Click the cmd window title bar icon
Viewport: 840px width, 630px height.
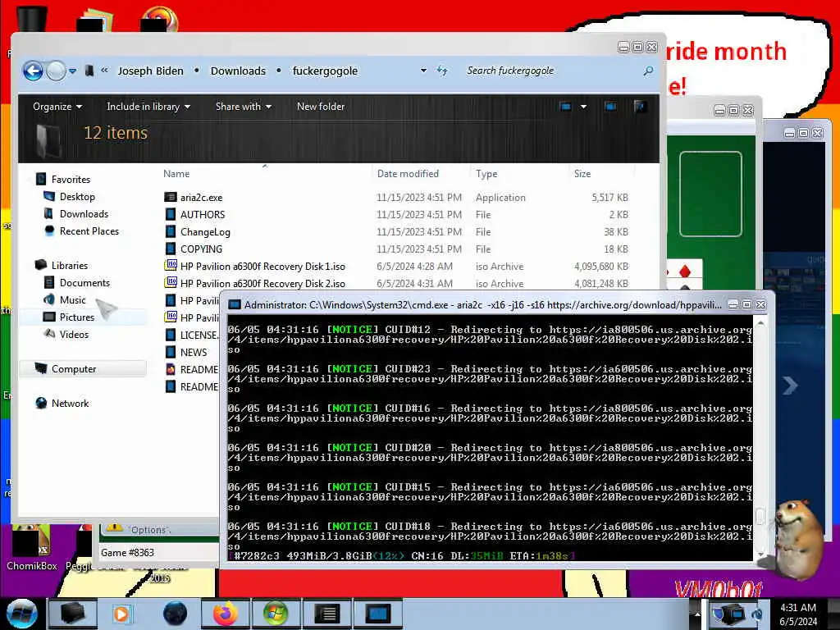click(235, 305)
